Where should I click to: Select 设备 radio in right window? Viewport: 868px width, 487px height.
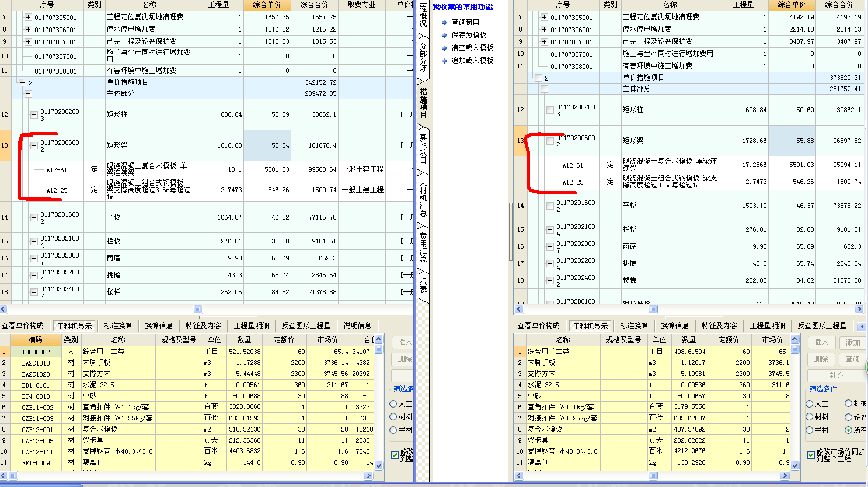coord(849,417)
